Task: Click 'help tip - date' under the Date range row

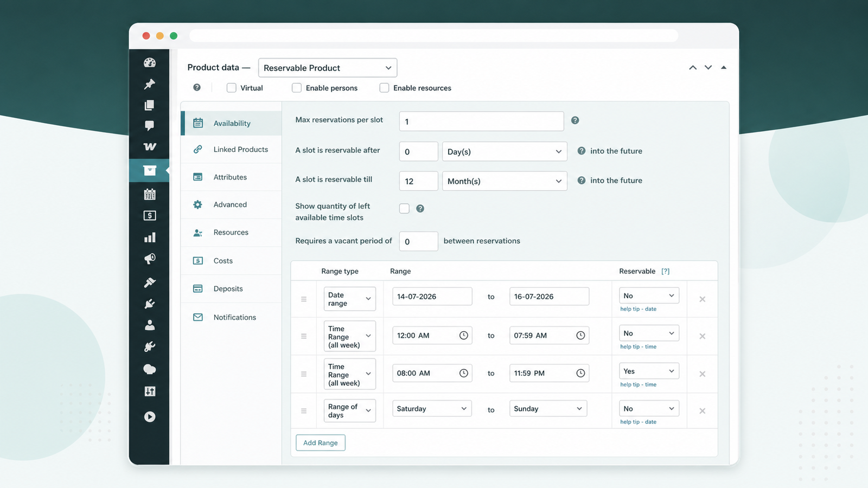Action: 639,309
